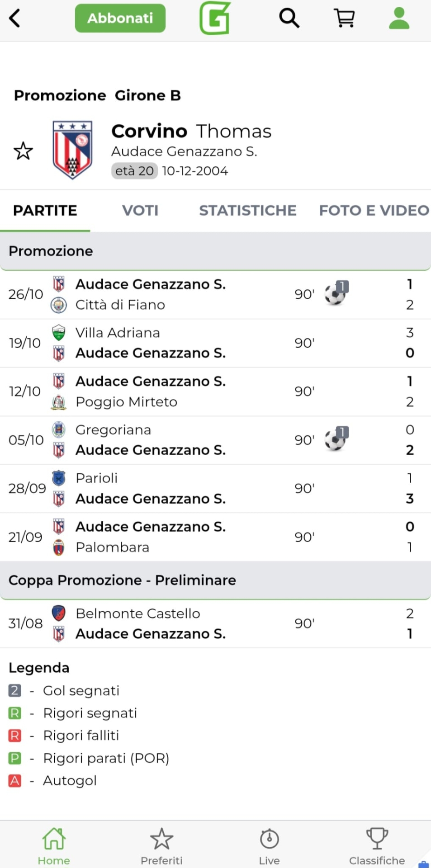Image resolution: width=431 pixels, height=868 pixels.
Task: Click the Audace Genazzano team crest
Action: point(72,150)
